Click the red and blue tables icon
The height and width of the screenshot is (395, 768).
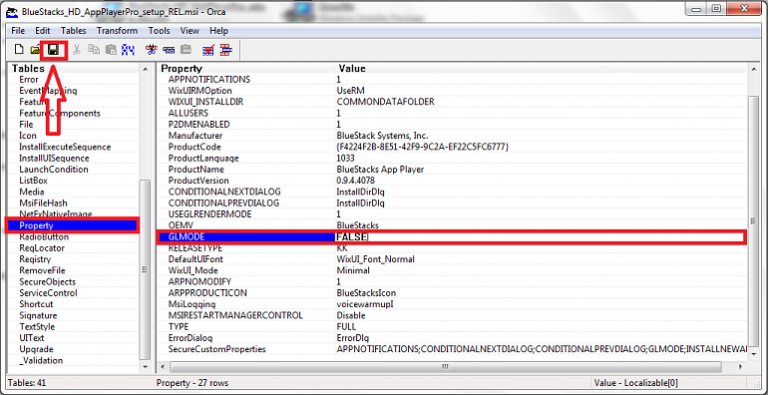coord(226,49)
